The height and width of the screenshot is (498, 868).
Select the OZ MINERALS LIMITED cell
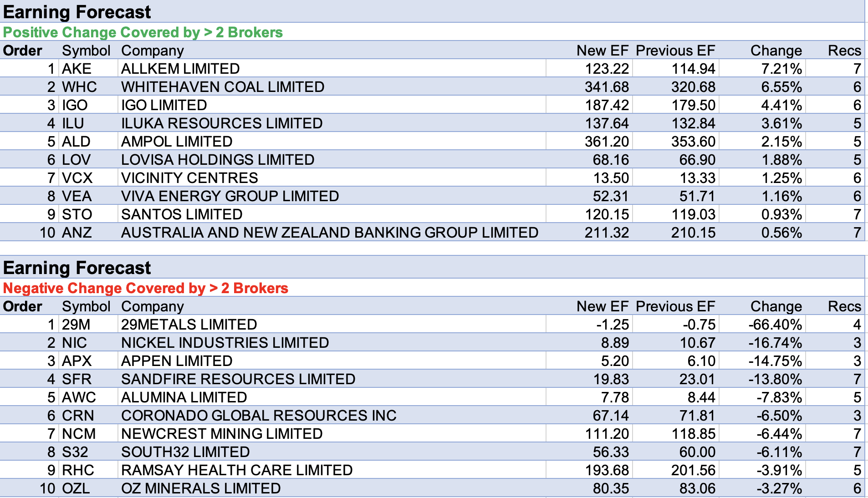pyautogui.click(x=201, y=488)
